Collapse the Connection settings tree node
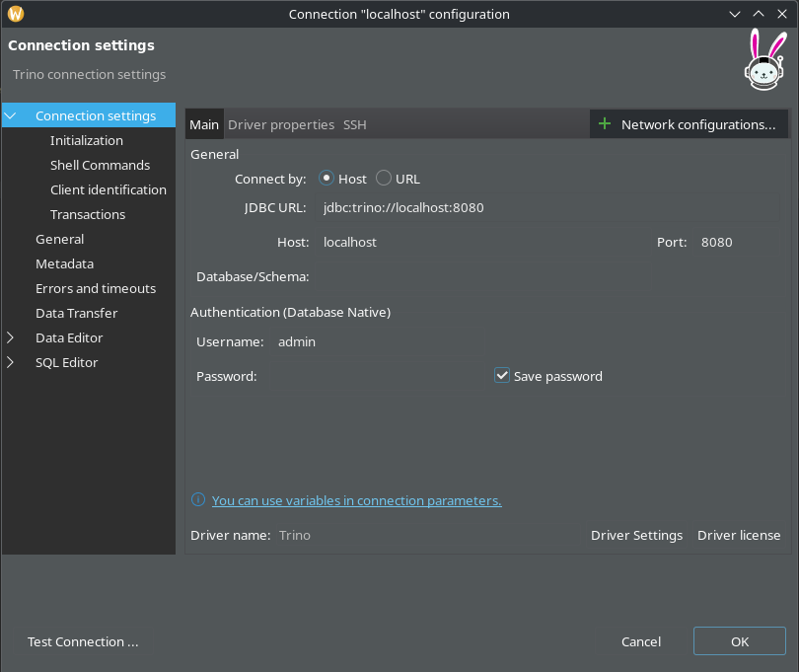 pos(10,114)
